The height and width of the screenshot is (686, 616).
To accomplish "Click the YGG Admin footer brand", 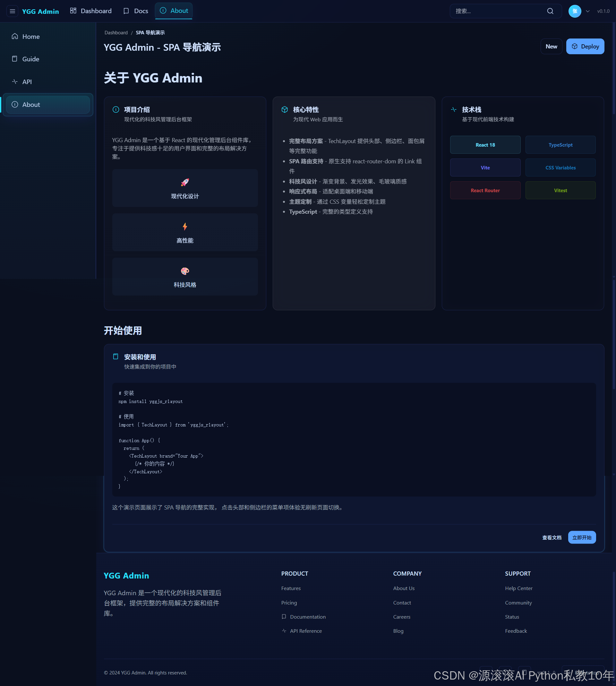I will point(126,576).
